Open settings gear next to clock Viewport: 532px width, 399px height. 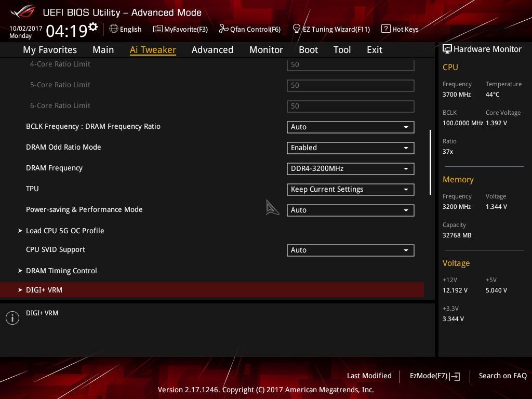(x=93, y=27)
